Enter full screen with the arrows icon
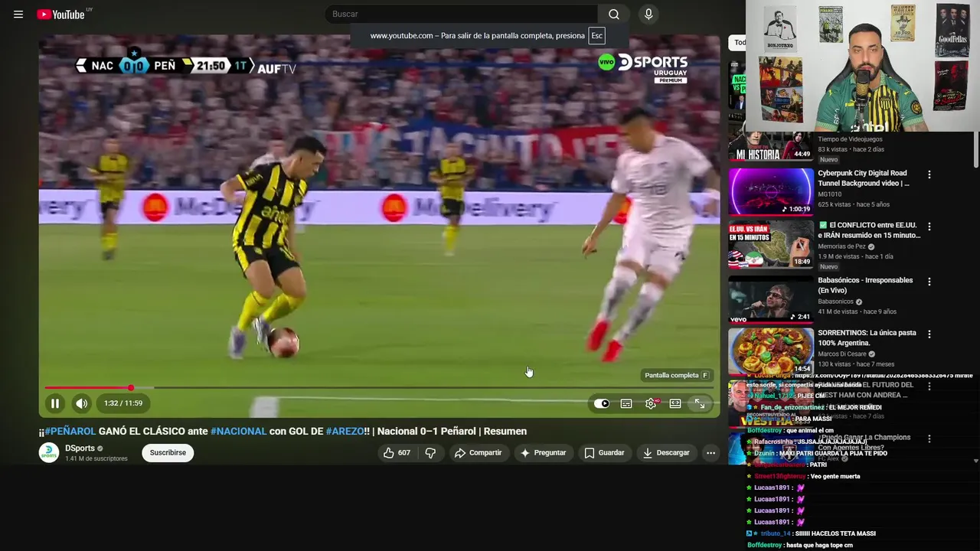Screen dimensions: 980x551 700,403
